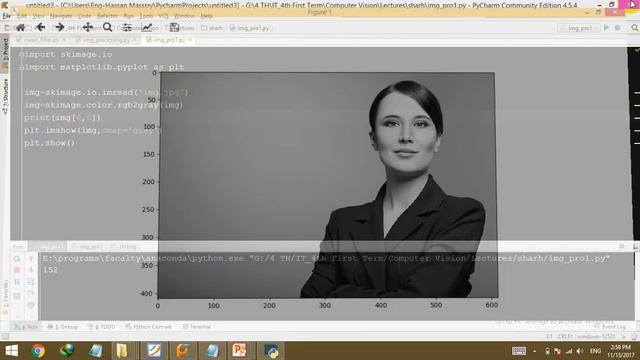Click the Save figure floppy disk icon

tap(174, 27)
